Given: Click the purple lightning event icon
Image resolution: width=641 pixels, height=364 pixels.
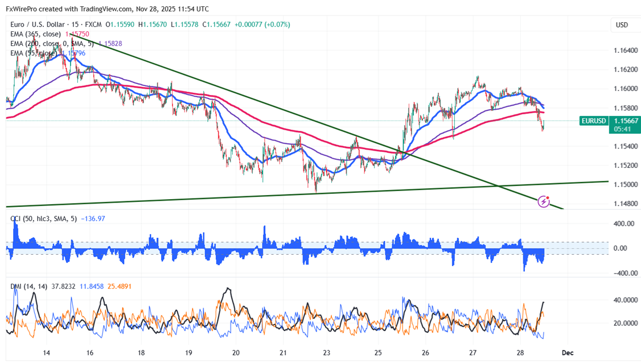Looking at the screenshot, I should click(x=543, y=201).
